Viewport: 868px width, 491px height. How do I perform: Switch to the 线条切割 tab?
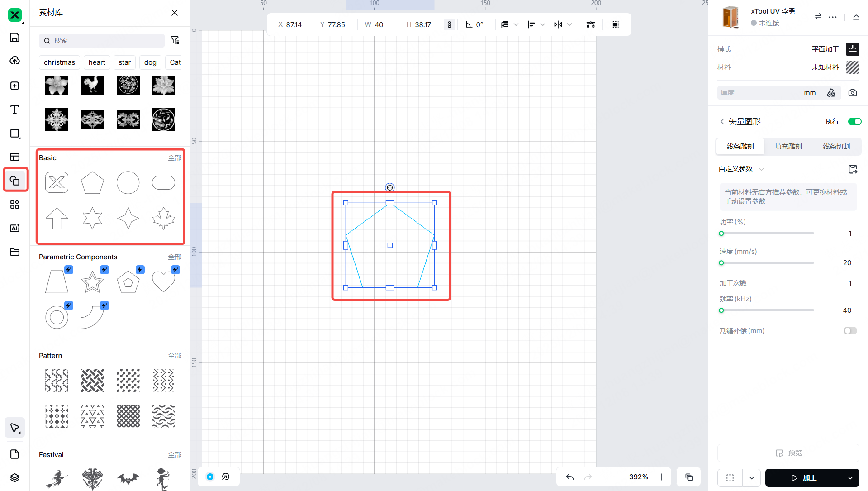(x=836, y=147)
